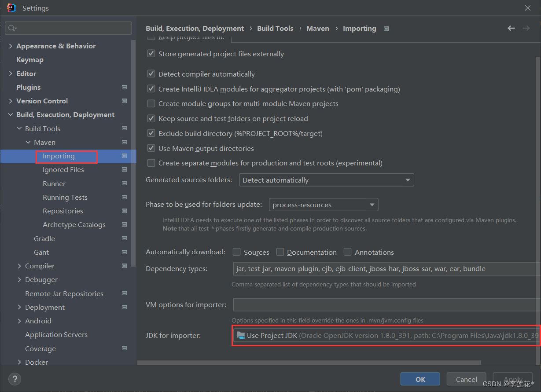Screen dimensions: 541x392
Task: Click the project-level icon next to Plugins
Action: 125,87
